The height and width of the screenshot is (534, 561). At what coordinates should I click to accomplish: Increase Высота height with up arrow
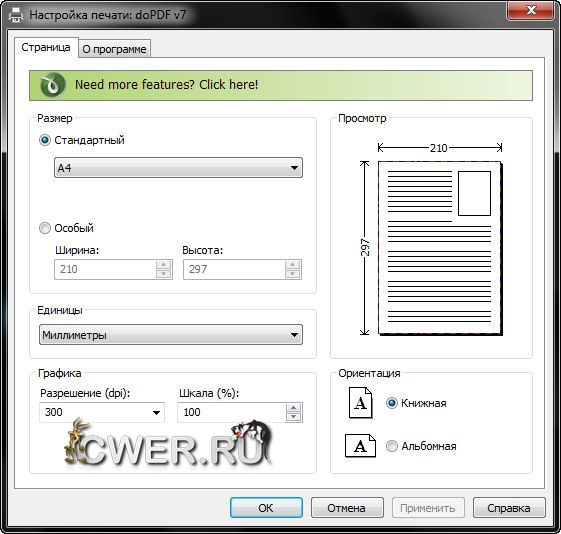tap(293, 265)
